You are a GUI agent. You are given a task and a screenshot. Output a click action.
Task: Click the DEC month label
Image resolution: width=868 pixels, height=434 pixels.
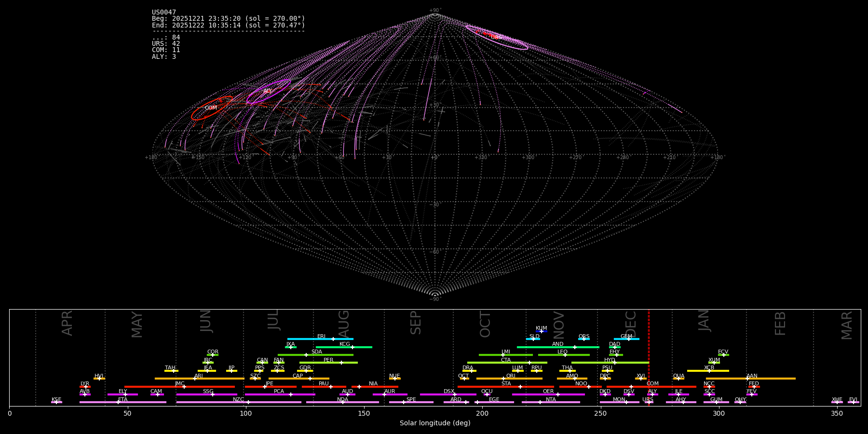coord(631,324)
